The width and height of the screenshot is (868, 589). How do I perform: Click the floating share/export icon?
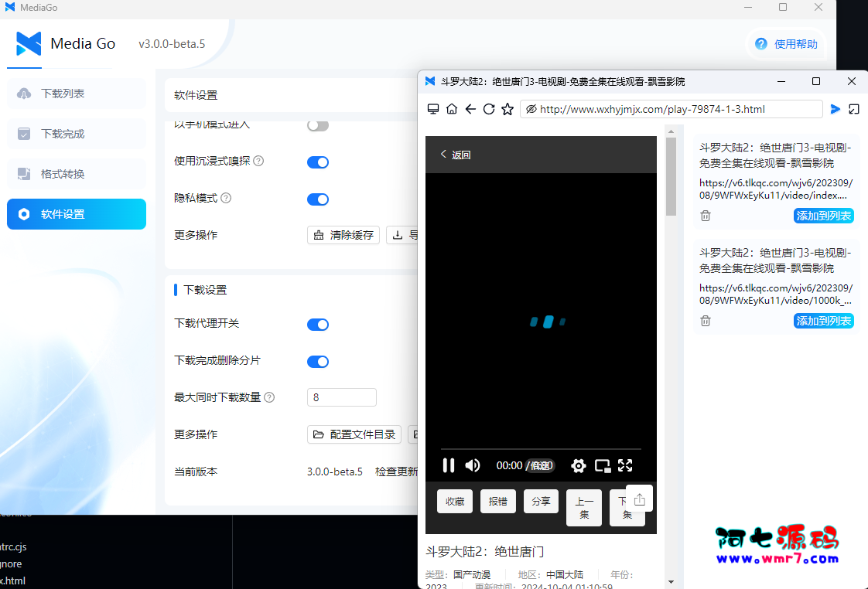639,499
